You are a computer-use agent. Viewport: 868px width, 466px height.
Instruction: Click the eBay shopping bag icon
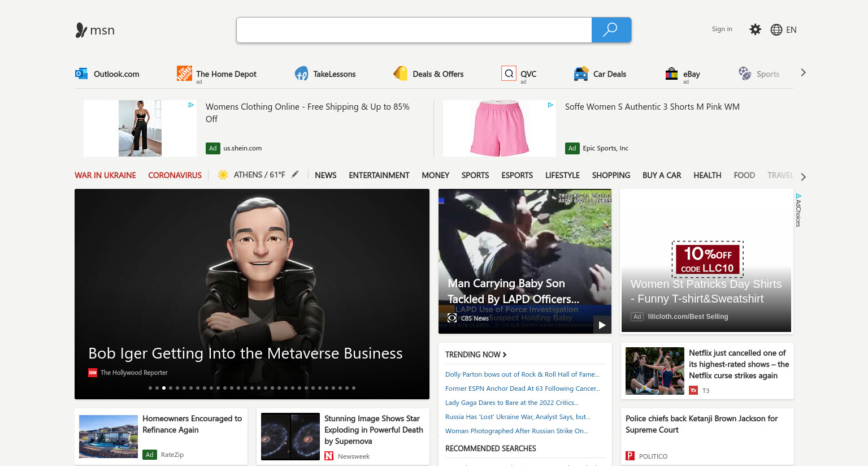(671, 74)
